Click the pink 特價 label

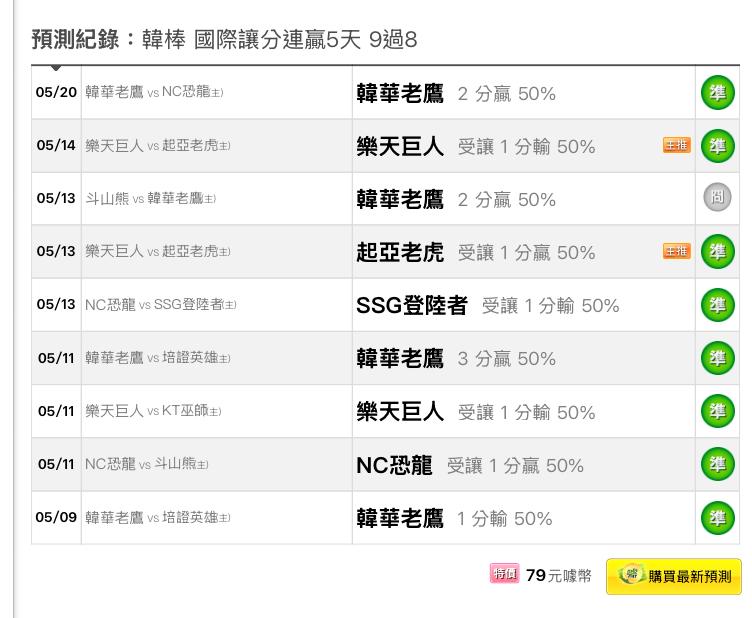point(504,573)
